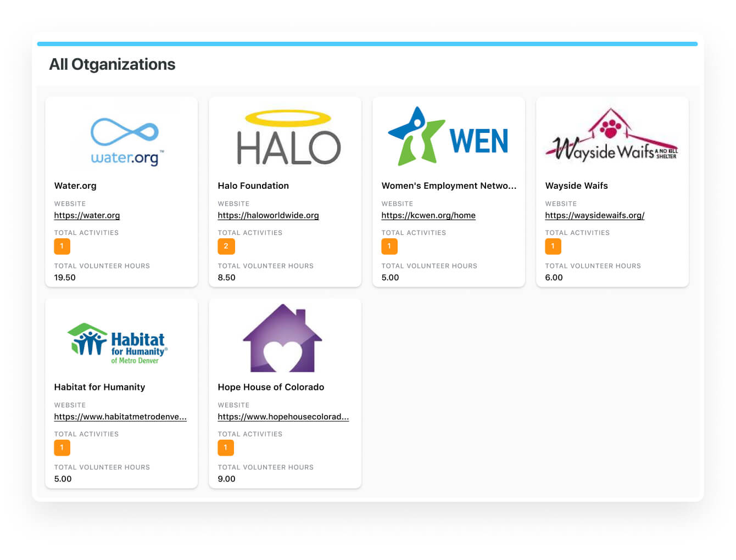Click Hope House's orange activities badge
The image size is (736, 560).
tap(226, 448)
